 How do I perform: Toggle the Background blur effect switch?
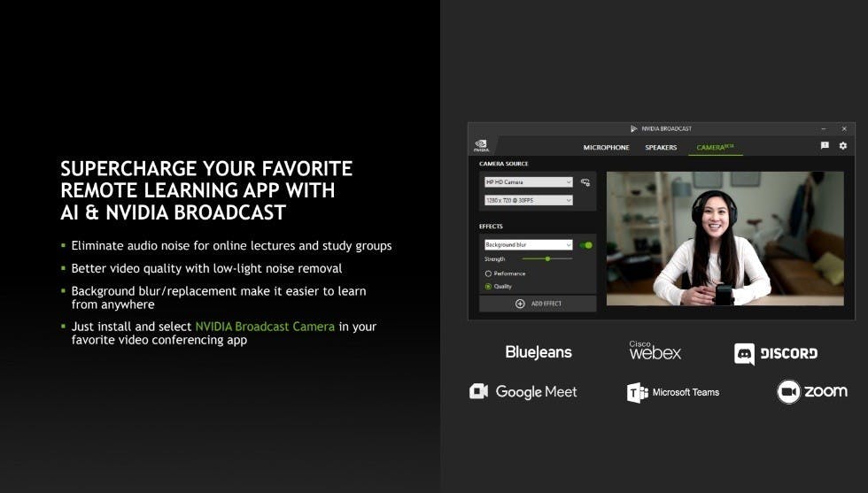[x=585, y=245]
